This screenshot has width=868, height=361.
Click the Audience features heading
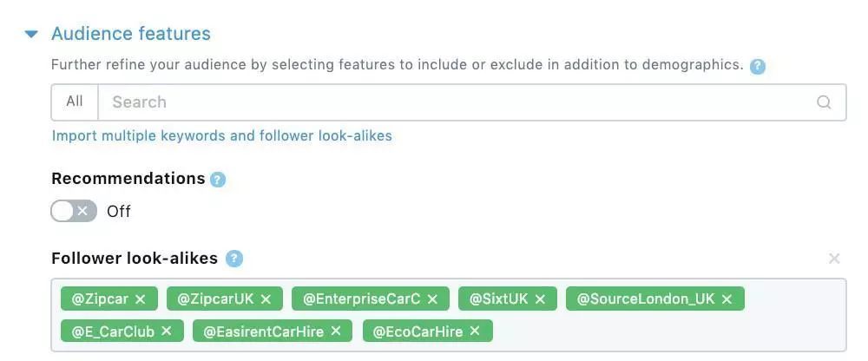coord(131,34)
